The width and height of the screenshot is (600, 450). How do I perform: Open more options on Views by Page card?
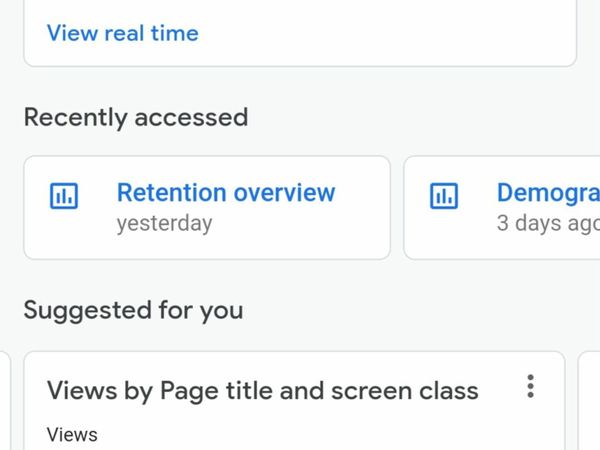pos(530,387)
